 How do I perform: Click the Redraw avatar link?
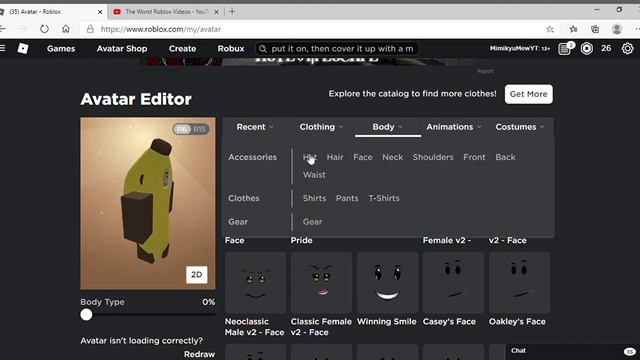(199, 354)
